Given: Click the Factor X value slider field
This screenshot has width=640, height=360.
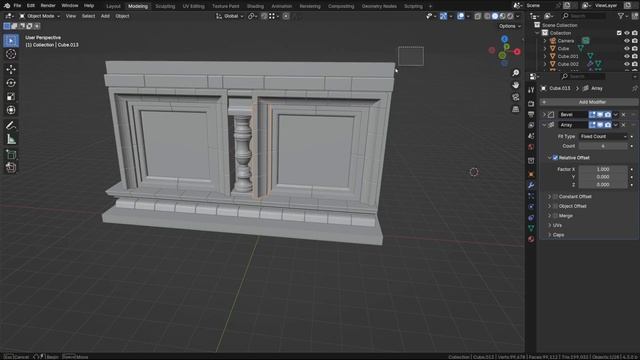Looking at the screenshot, I should 603,169.
